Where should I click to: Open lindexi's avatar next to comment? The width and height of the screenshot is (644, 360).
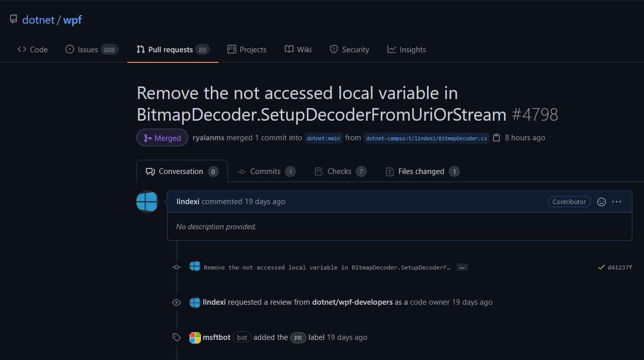pos(147,202)
